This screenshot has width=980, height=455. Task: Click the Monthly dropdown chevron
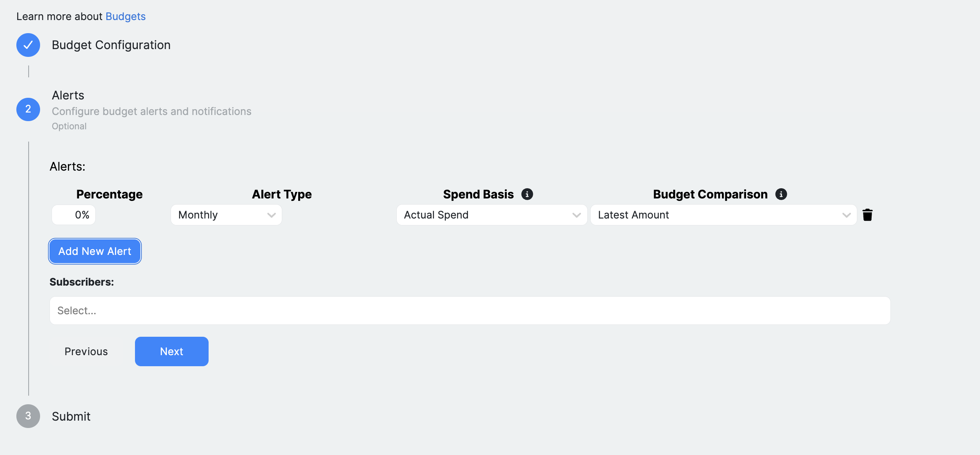tap(271, 215)
